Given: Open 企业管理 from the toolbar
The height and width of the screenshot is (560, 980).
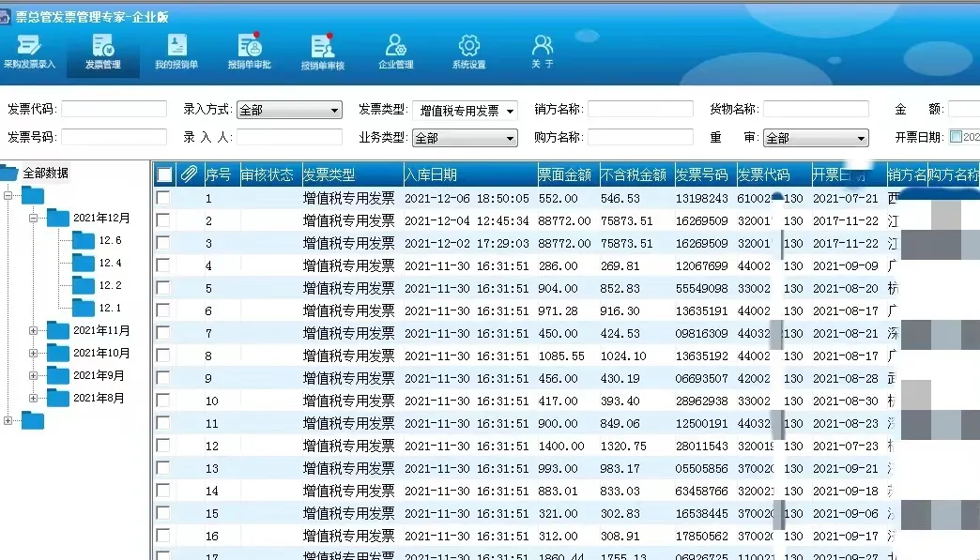Looking at the screenshot, I should click(395, 51).
